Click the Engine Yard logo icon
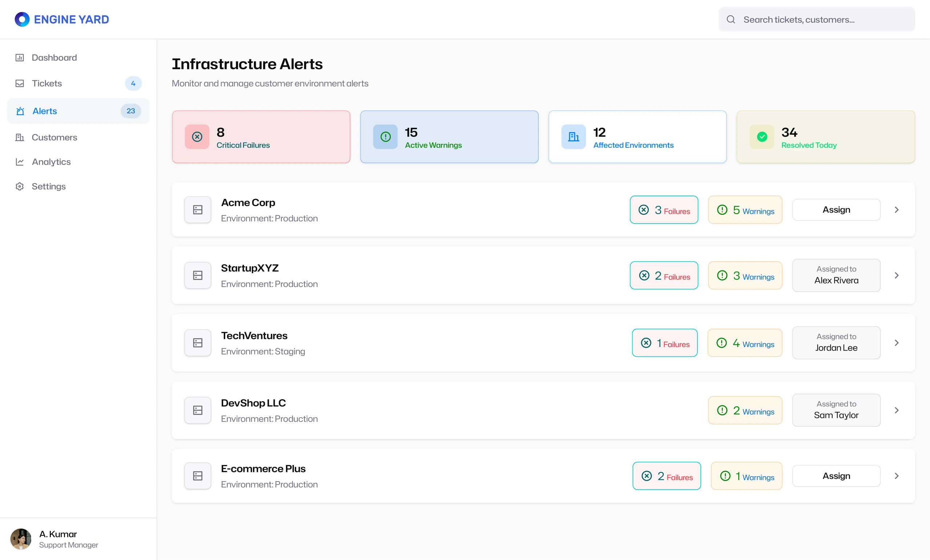Viewport: 930px width, 560px height. (22, 19)
